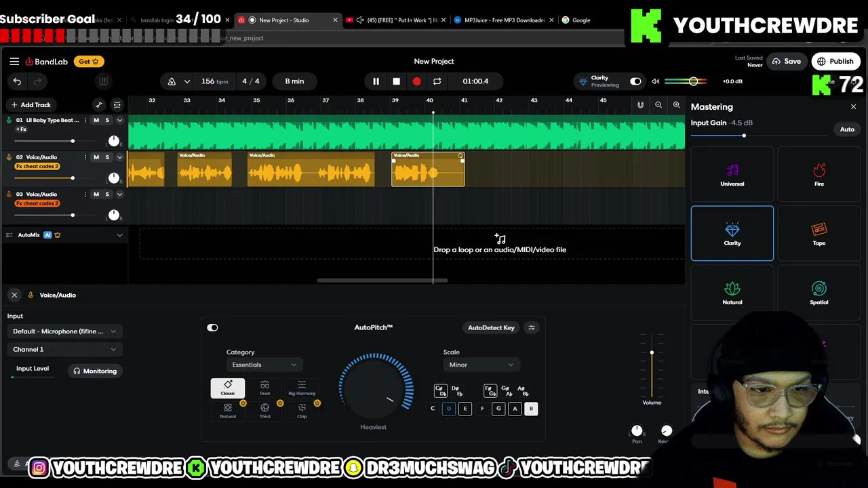Toggle the Clarity mastering preview switch
This screenshot has height=488, width=868.
635,81
